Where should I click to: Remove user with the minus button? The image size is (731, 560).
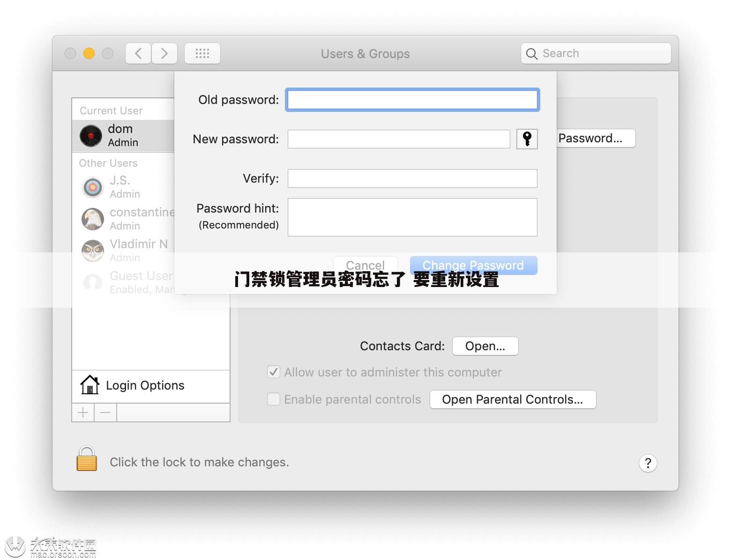pyautogui.click(x=105, y=413)
